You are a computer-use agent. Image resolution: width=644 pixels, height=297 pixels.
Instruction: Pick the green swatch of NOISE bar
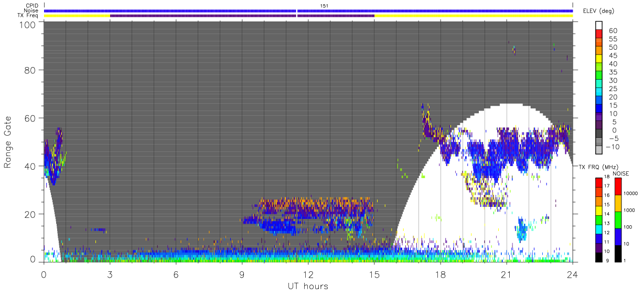tap(619, 219)
